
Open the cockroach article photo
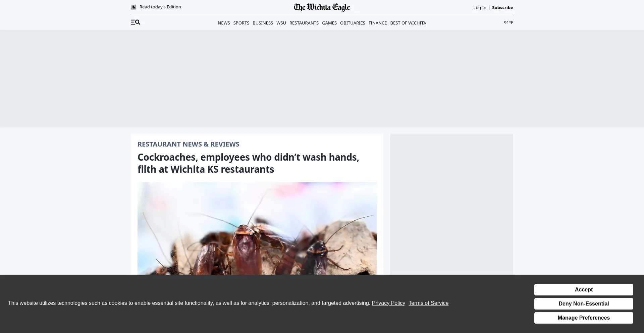(257, 228)
